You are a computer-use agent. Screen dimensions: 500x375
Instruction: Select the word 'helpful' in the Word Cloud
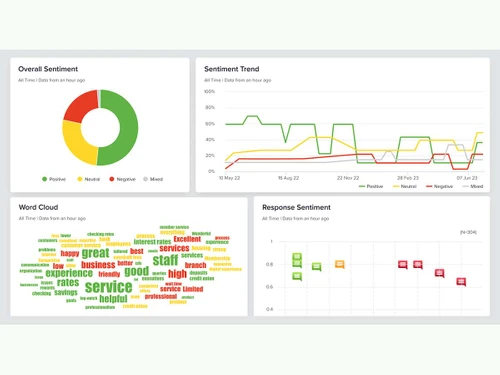point(113,298)
